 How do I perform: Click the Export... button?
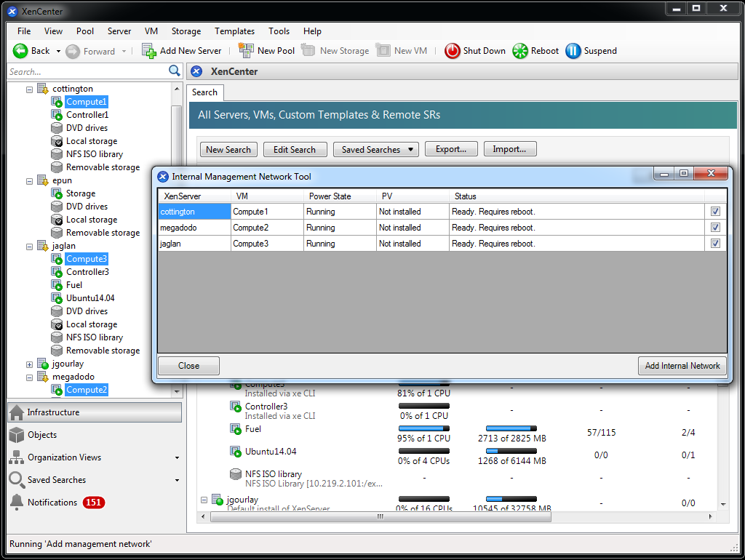[451, 149]
